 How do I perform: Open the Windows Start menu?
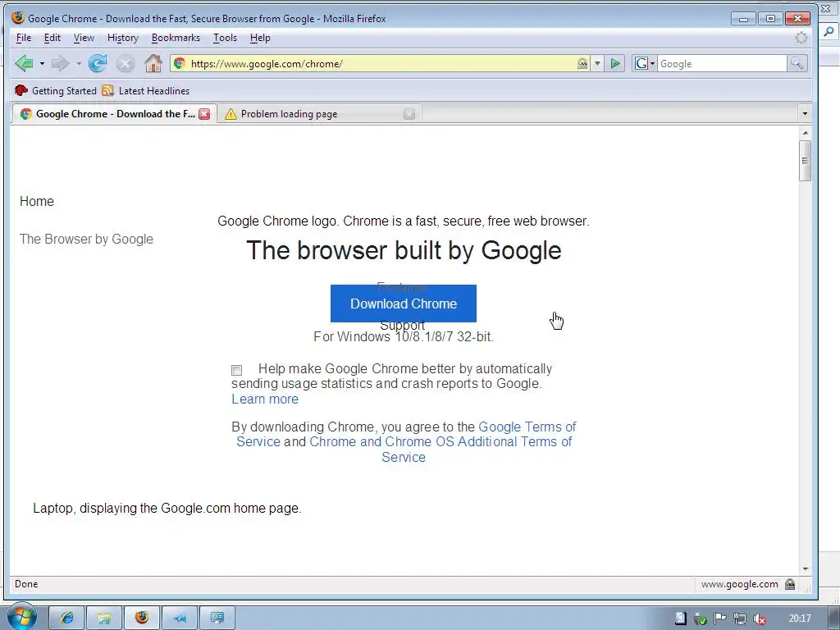coord(21,618)
